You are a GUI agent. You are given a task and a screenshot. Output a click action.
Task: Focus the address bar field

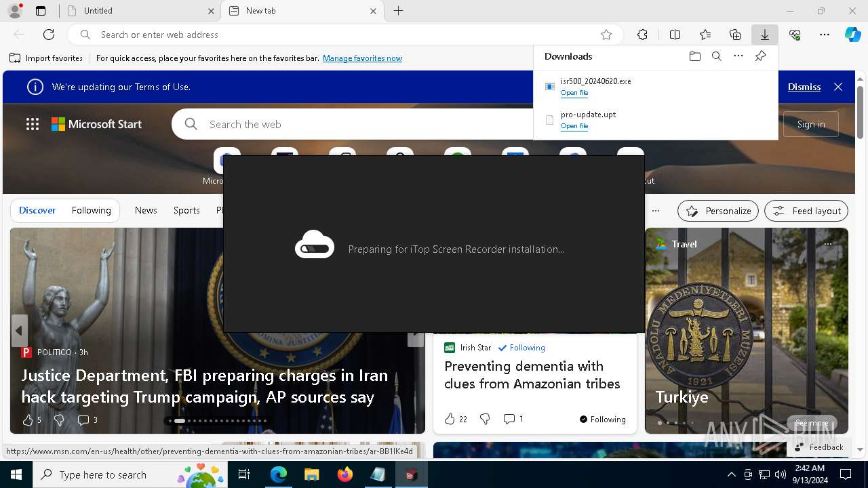tap(345, 35)
